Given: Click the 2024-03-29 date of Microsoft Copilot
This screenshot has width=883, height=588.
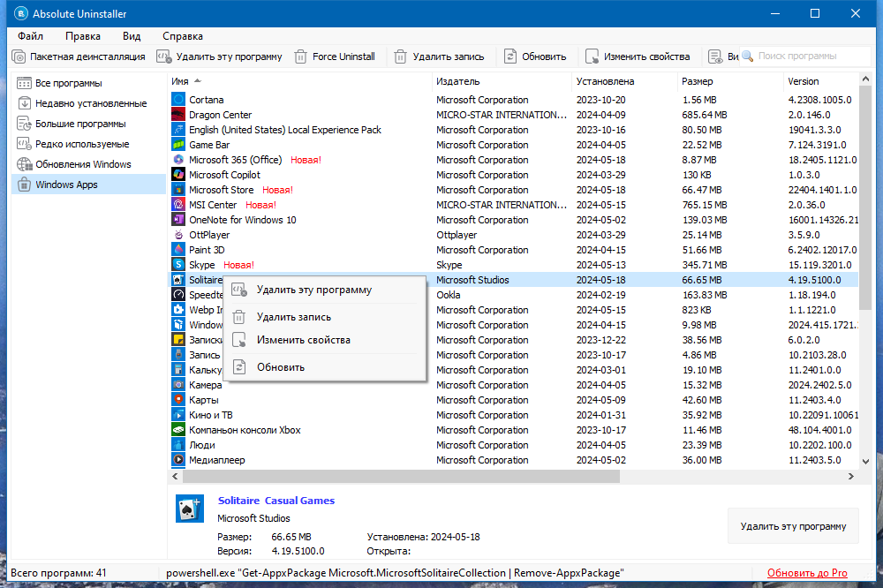Looking at the screenshot, I should [600, 175].
